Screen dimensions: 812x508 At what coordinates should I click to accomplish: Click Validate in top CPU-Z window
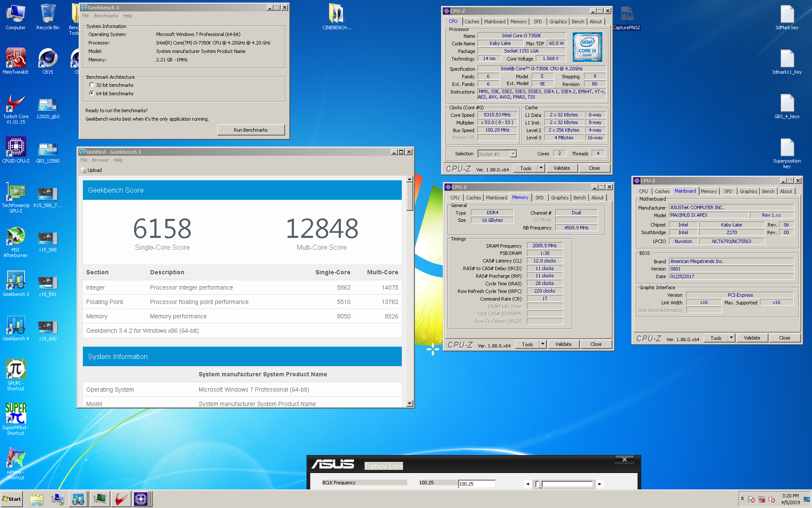(562, 168)
